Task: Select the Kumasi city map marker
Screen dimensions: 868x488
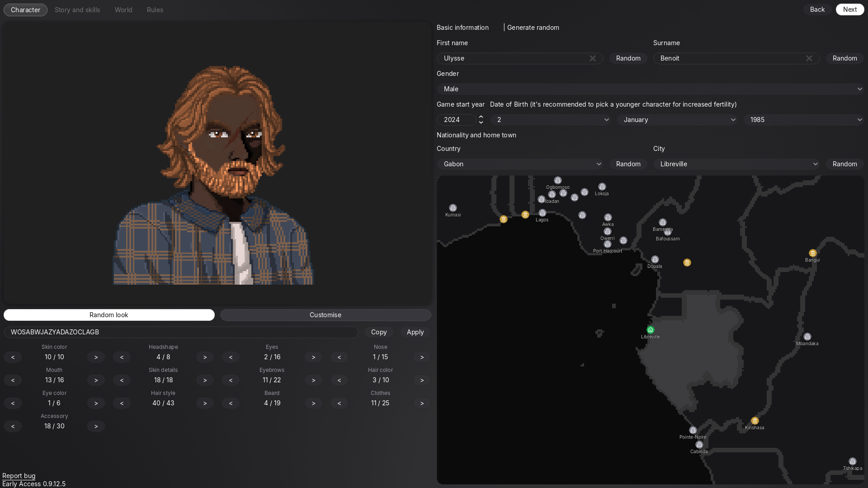Action: (453, 208)
